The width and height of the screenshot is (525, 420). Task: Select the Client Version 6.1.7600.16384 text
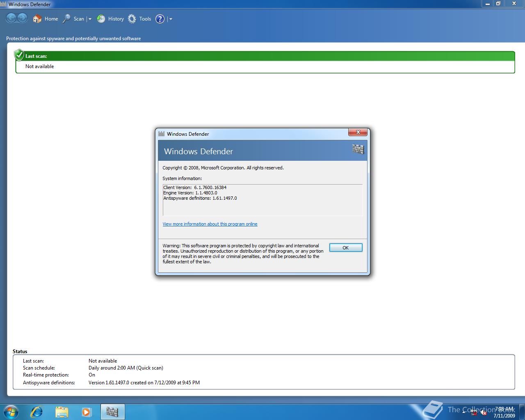(x=195, y=187)
